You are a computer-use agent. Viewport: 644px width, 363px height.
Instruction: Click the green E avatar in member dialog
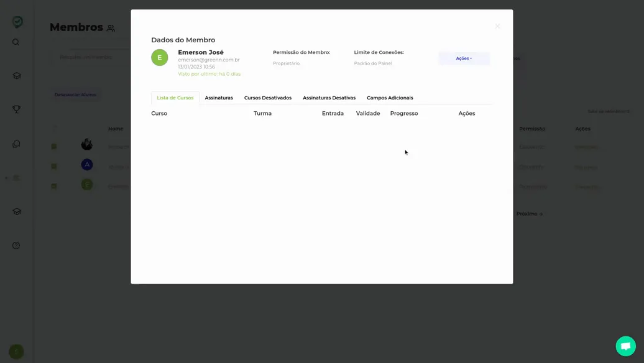[160, 57]
